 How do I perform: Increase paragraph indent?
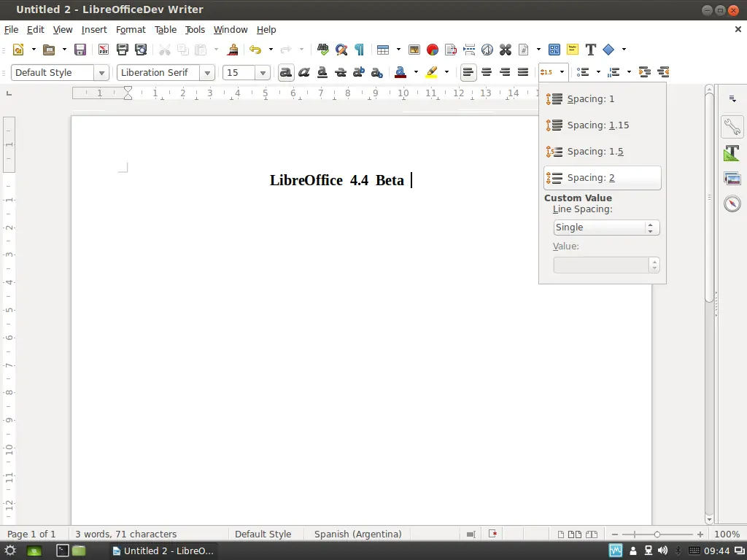(645, 72)
